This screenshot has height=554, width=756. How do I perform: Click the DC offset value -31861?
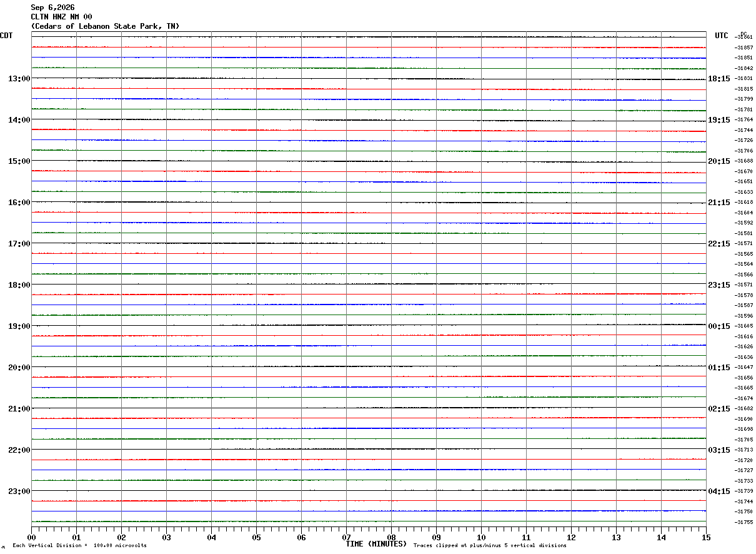(x=744, y=38)
